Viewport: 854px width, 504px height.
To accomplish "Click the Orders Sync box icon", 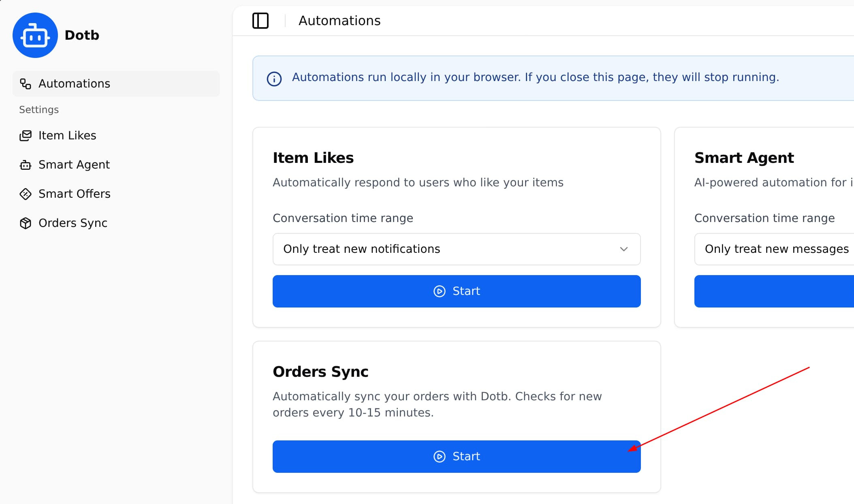I will point(26,223).
